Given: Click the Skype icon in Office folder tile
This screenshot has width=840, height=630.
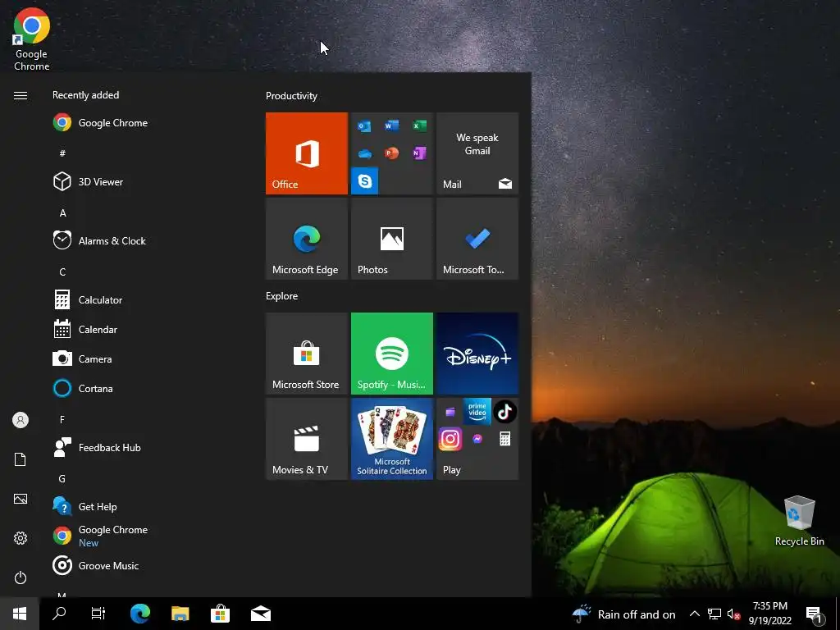Looking at the screenshot, I should point(365,181).
